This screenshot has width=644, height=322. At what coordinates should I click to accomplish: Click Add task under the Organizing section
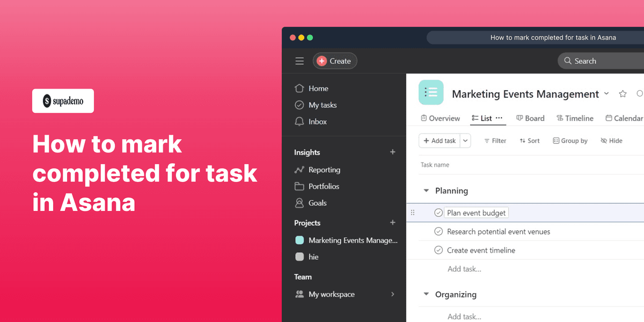464,317
